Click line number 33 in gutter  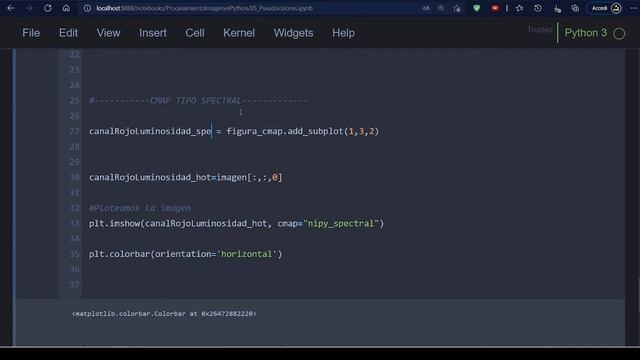point(74,224)
